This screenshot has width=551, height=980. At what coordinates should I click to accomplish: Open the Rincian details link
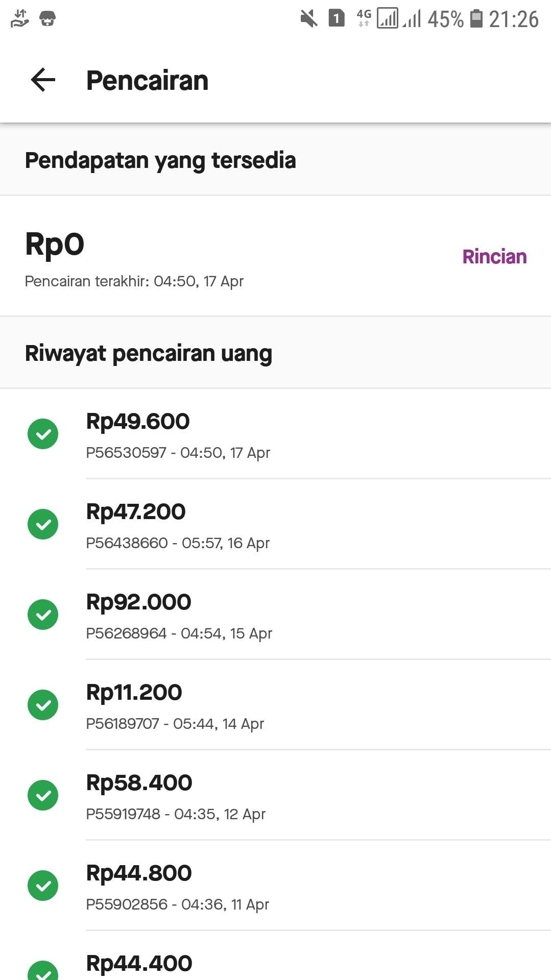pos(494,257)
